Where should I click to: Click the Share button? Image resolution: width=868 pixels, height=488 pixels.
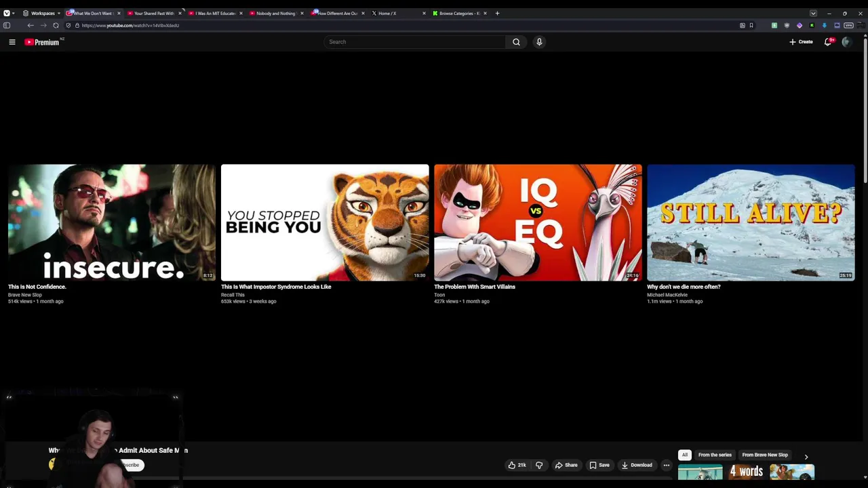[566, 465]
